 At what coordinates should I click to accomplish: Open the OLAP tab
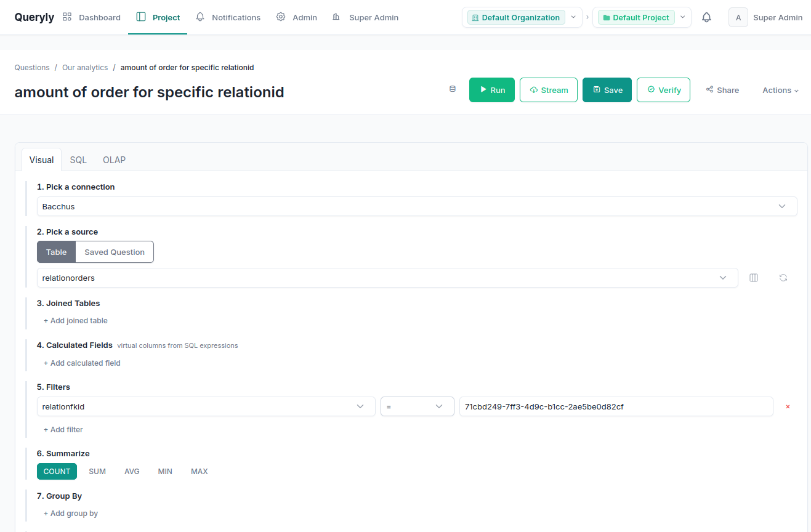114,159
